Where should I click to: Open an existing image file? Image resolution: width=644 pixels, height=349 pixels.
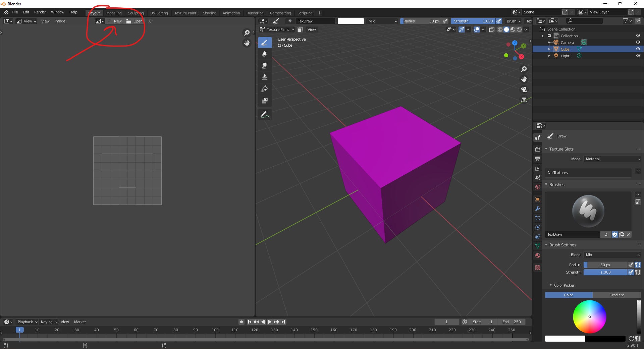(x=135, y=21)
